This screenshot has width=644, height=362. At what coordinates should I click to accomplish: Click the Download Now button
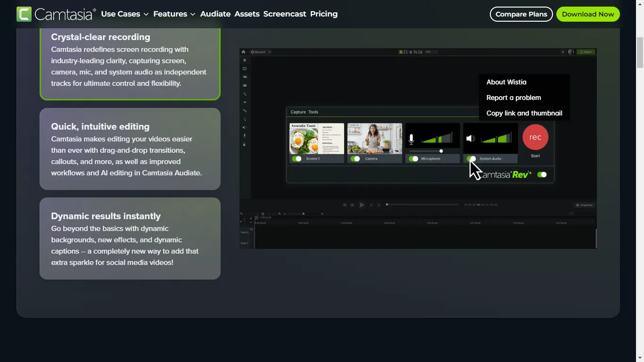pyautogui.click(x=588, y=14)
